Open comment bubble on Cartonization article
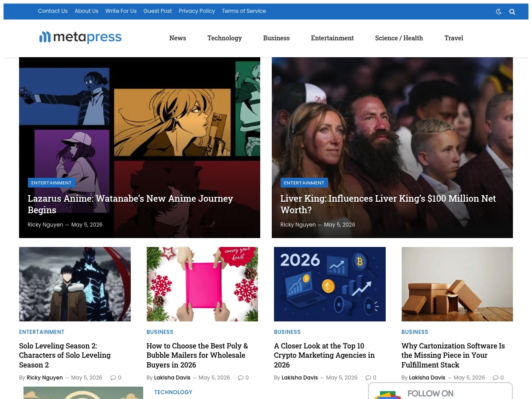 coord(498,378)
